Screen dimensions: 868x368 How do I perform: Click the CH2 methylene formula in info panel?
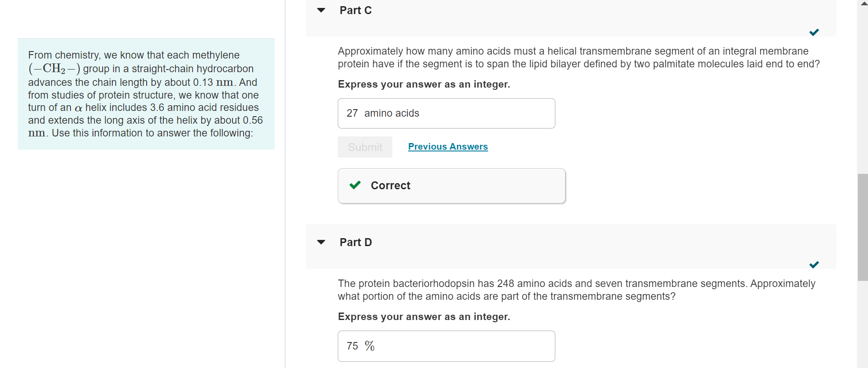[x=54, y=69]
